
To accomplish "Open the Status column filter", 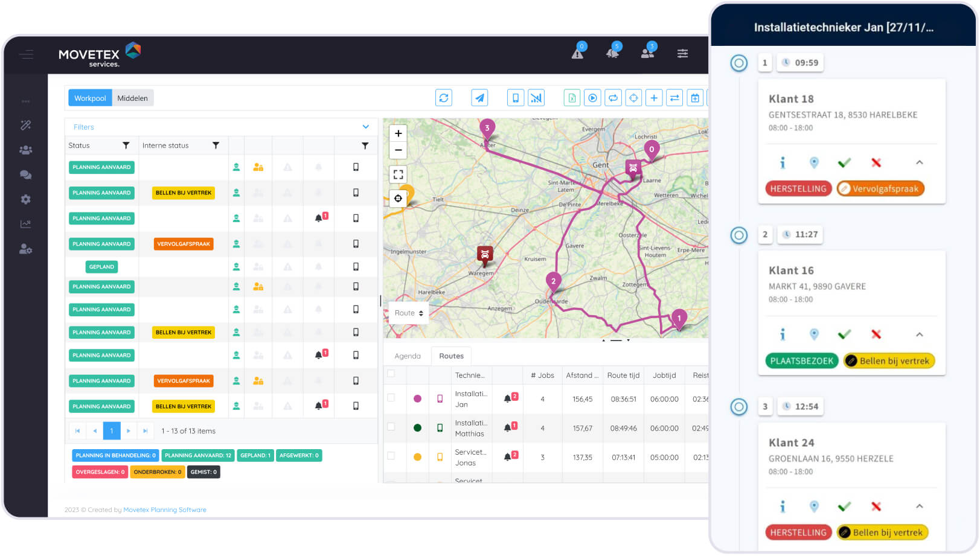I will [126, 145].
